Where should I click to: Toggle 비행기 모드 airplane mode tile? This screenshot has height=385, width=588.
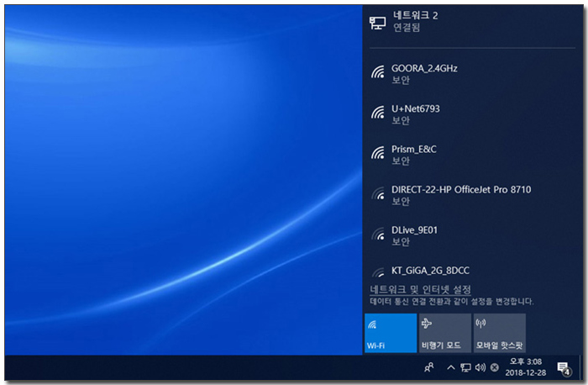444,333
